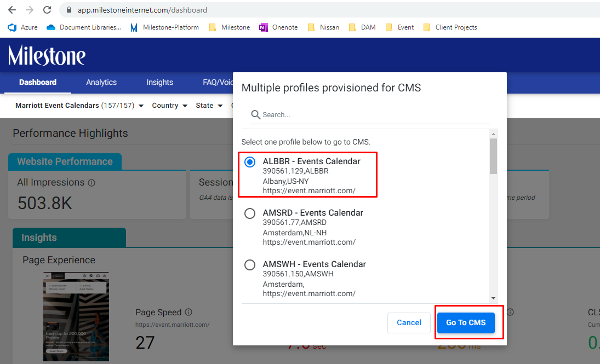The image size is (600, 364).
Task: Open the Milestone-Platform bookmark
Action: pyautogui.click(x=164, y=27)
